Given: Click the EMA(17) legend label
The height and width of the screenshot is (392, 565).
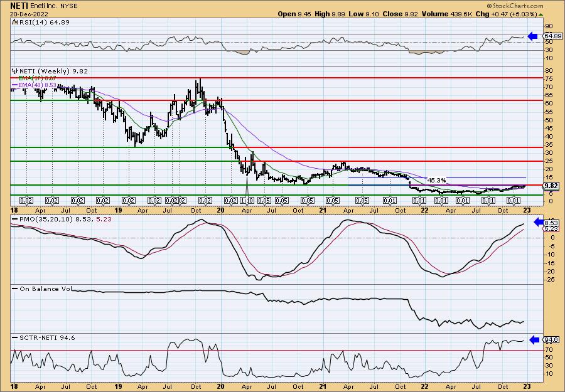Looking at the screenshot, I should (37, 78).
